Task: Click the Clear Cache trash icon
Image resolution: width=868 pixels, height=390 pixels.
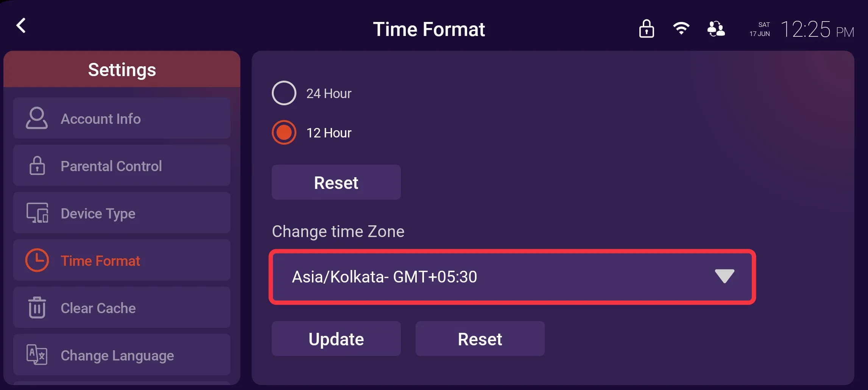Action: tap(37, 307)
